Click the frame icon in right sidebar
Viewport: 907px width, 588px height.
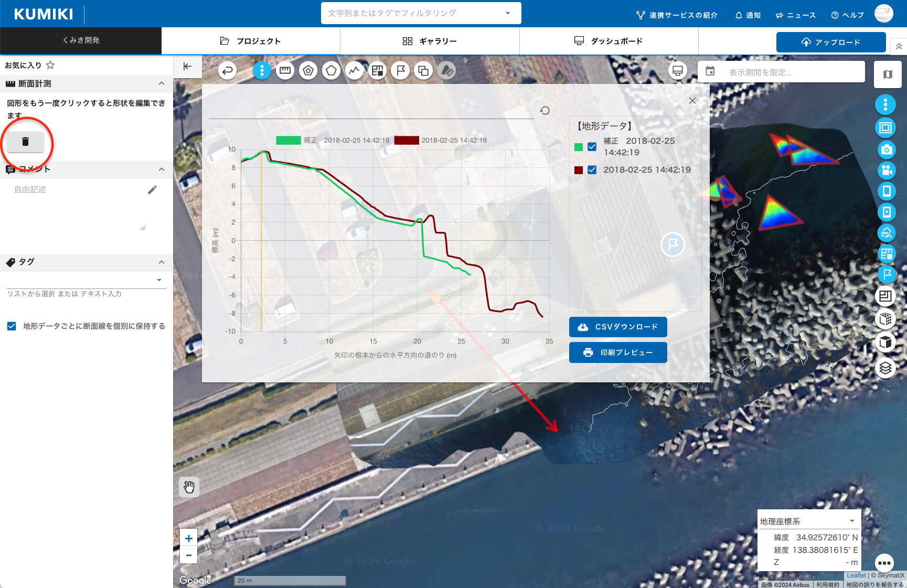coord(885,127)
